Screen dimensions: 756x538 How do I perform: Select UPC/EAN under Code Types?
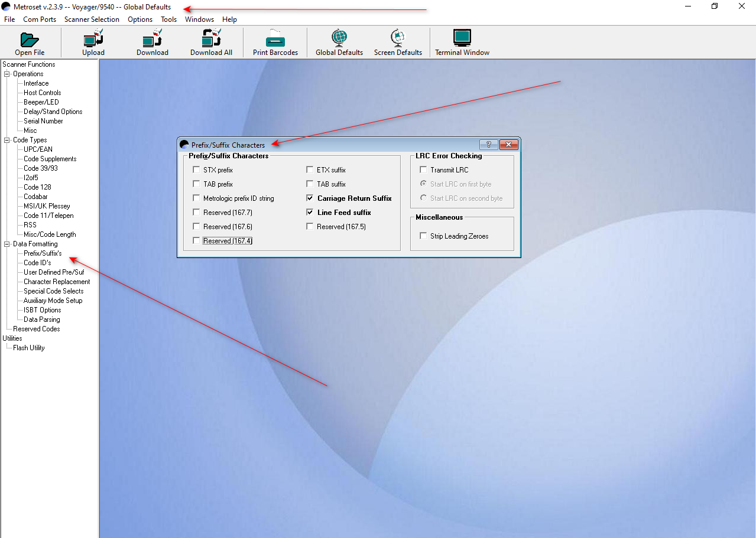tap(38, 149)
